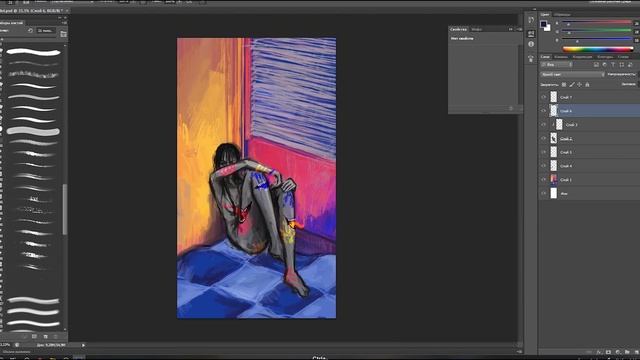Open the layer blend mode dropdown
Image resolution: width=640 pixels, height=360 pixels.
pos(572,74)
